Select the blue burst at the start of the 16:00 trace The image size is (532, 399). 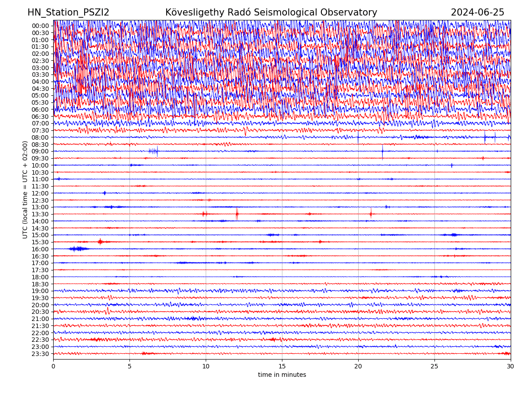[78, 249]
